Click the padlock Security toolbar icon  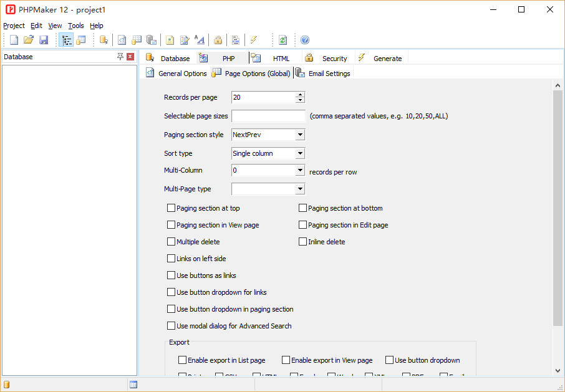coord(218,40)
